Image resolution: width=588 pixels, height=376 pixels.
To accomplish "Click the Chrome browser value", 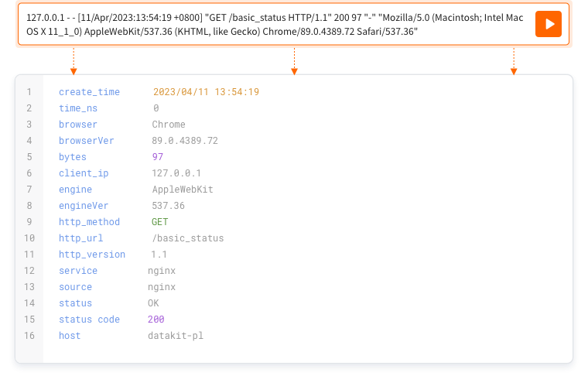I will (169, 125).
